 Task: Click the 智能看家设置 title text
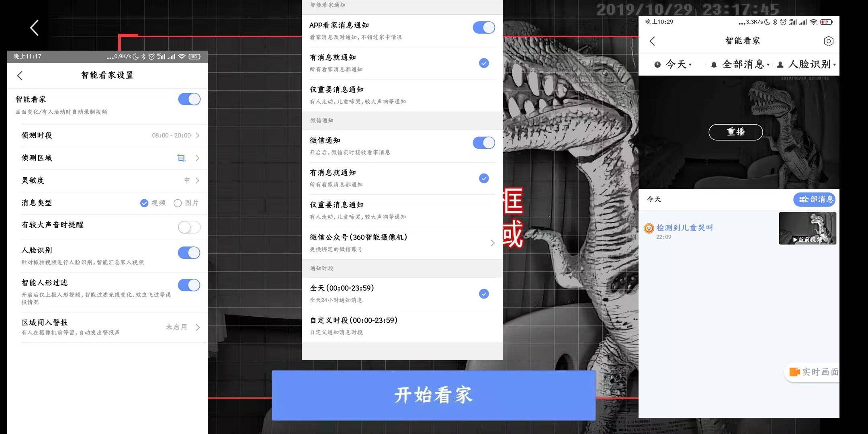(107, 75)
